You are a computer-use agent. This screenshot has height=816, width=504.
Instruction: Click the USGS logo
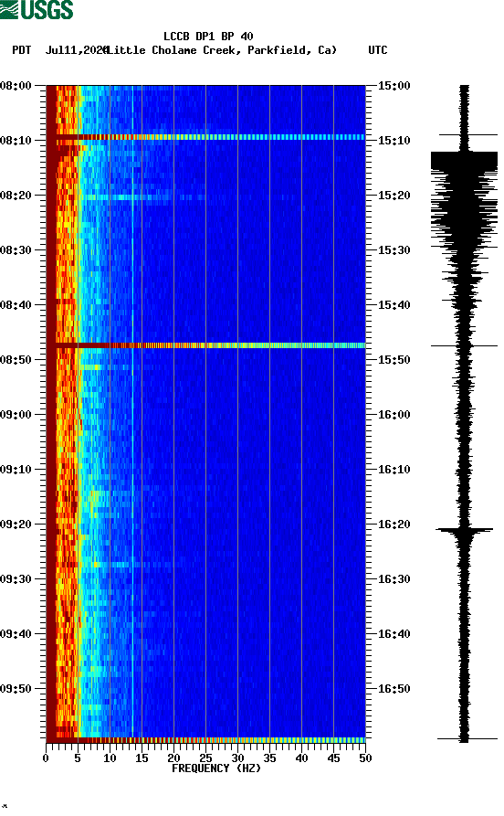pos(37,9)
